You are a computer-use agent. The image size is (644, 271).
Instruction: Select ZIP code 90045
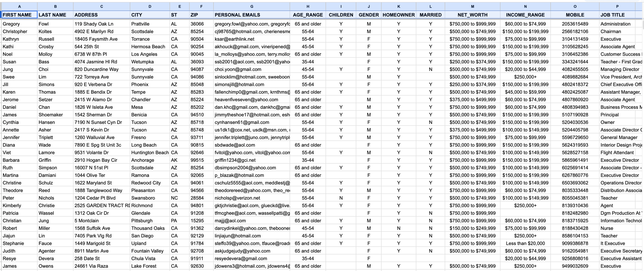[x=201, y=54]
